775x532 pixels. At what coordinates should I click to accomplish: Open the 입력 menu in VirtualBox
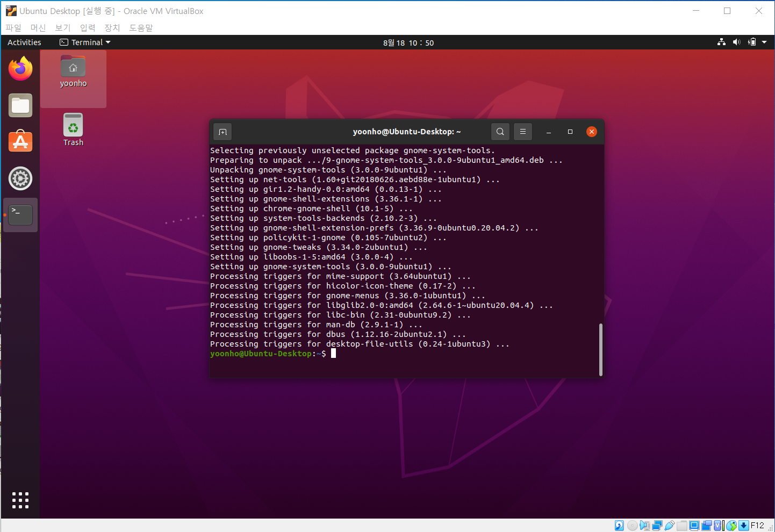(x=88, y=27)
